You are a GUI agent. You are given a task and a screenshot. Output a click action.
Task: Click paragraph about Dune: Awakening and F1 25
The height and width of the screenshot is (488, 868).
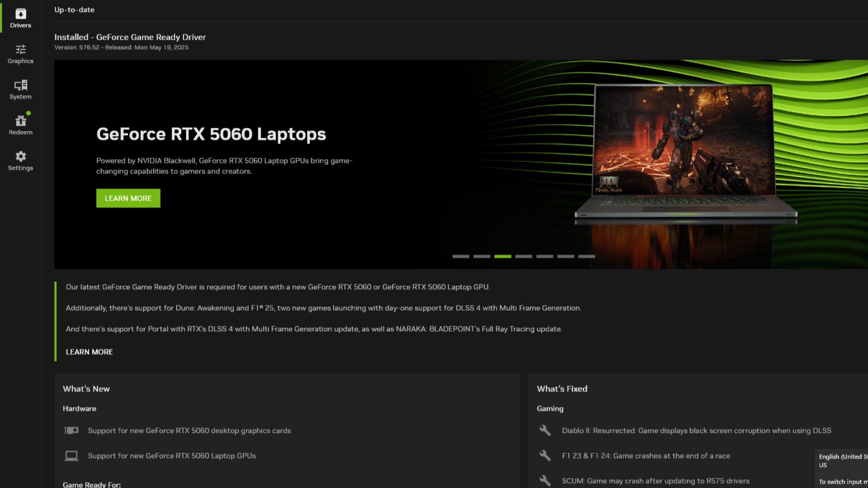[324, 308]
